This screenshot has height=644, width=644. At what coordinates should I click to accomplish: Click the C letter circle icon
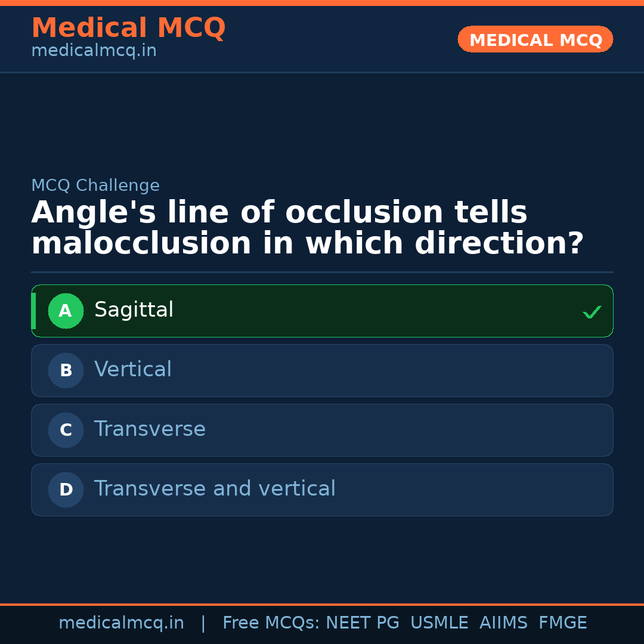pyautogui.click(x=66, y=430)
